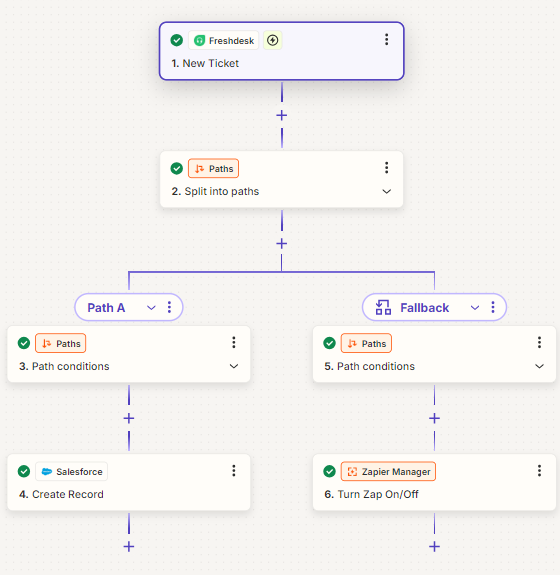
Task: Add a step below Create Record
Action: [129, 547]
